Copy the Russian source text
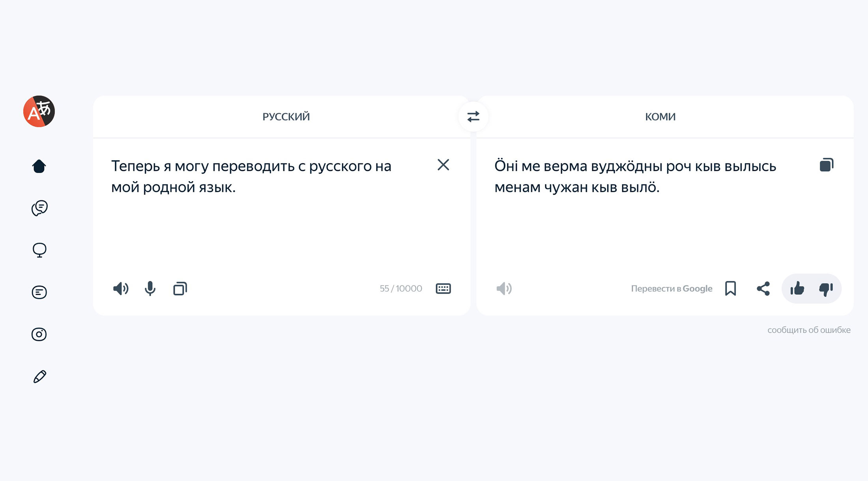Image resolution: width=868 pixels, height=481 pixels. pos(180,288)
